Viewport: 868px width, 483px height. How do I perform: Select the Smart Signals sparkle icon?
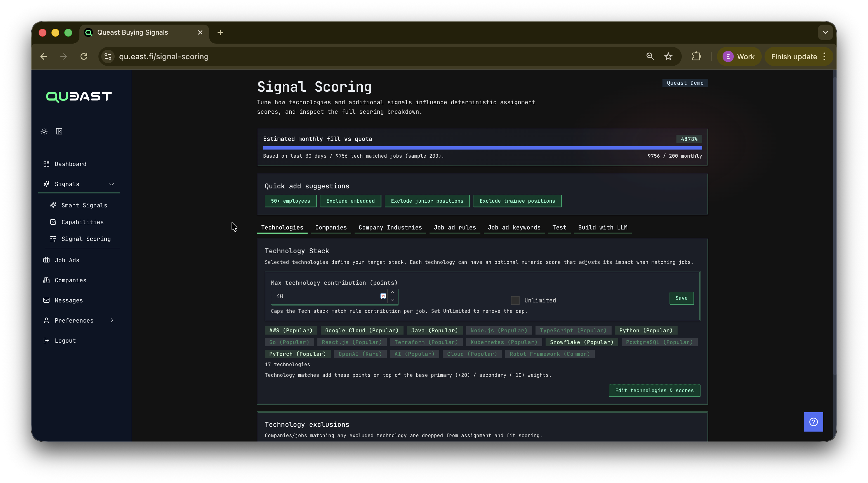coord(53,205)
